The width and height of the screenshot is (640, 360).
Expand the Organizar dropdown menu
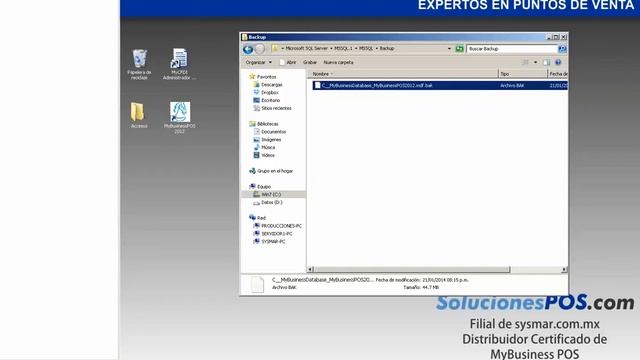(259, 62)
